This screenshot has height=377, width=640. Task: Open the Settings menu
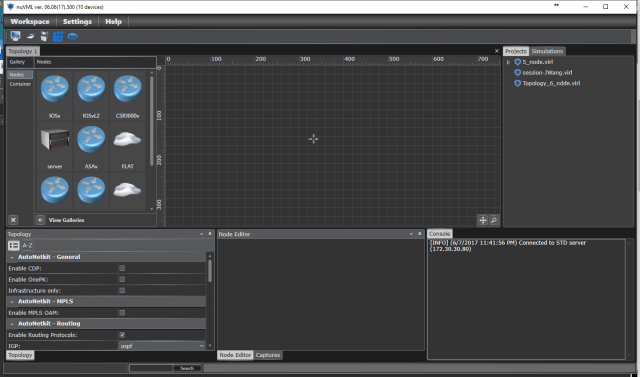pyautogui.click(x=77, y=22)
